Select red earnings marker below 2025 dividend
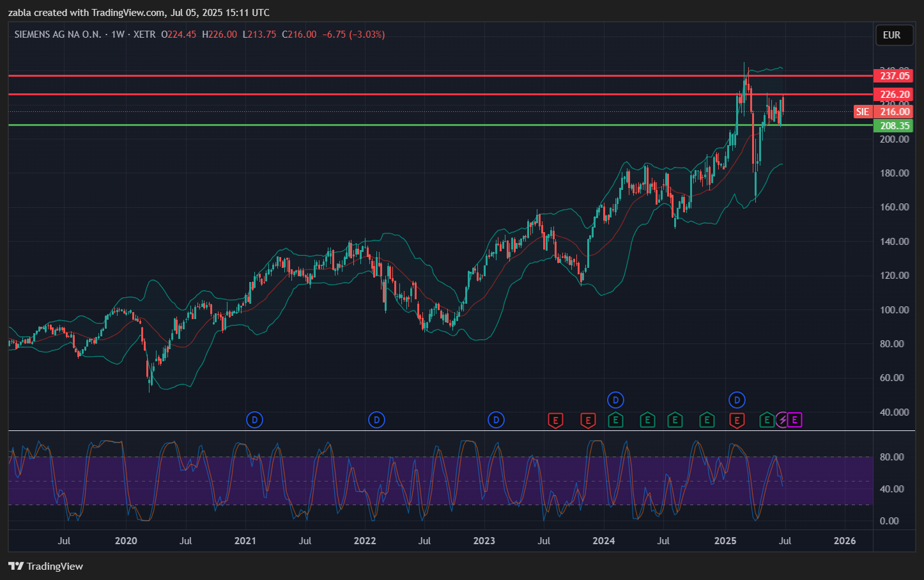This screenshot has width=924, height=580. point(737,420)
